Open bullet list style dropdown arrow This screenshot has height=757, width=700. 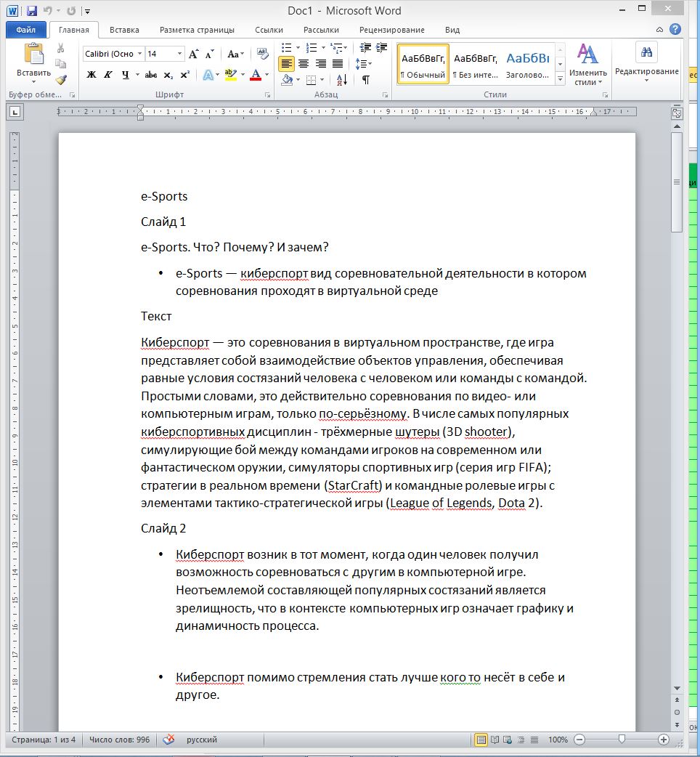tap(298, 47)
